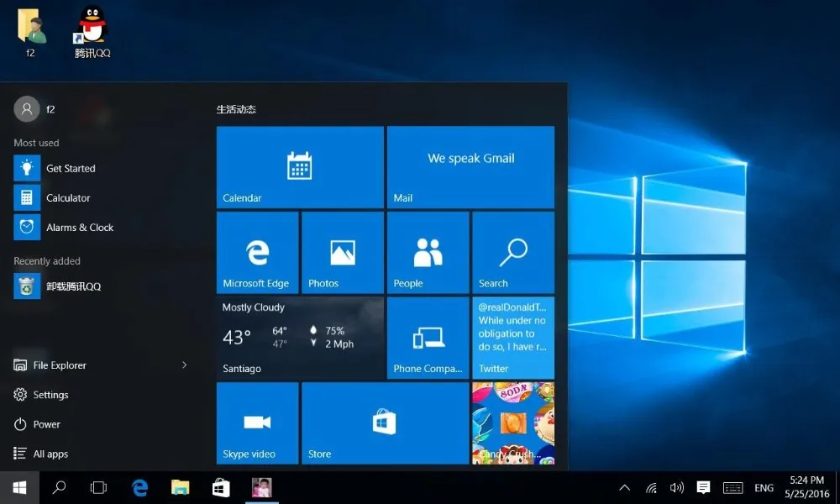840x504 pixels.
Task: Open network status tray icon
Action: click(651, 487)
